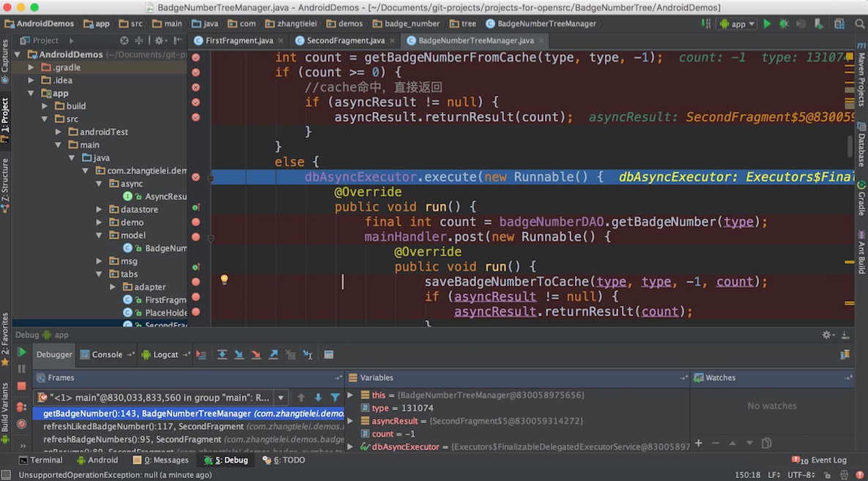The width and height of the screenshot is (868, 481).
Task: Toggle breakpoint on 'asyncResult.returnResult(count);' top line
Action: (x=196, y=117)
